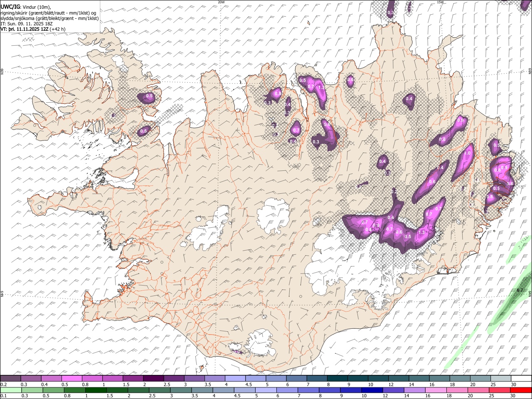Select the darkest purple snow-scale swatch between 2 and 2.5

click(153, 379)
